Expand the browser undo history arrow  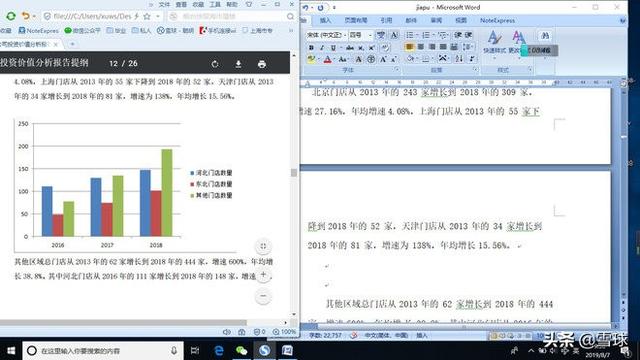(x=34, y=16)
